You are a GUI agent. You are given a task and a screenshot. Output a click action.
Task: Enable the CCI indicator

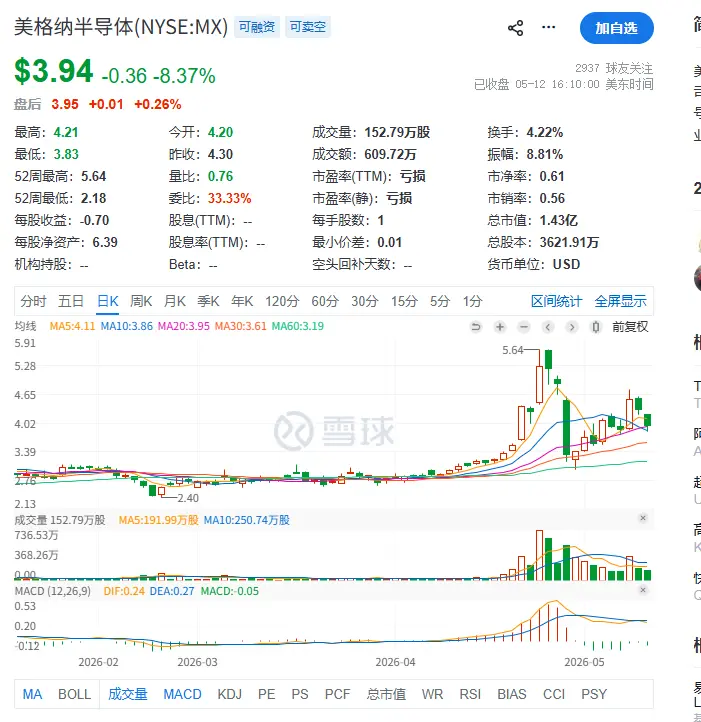click(554, 694)
